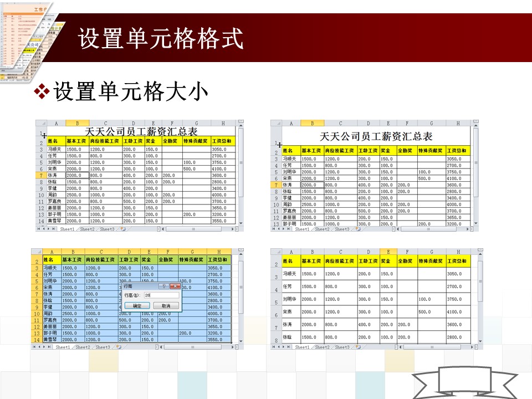Last-sheet navigation arrow in the top-left spreadsheet
532x399 pixels.
point(54,229)
